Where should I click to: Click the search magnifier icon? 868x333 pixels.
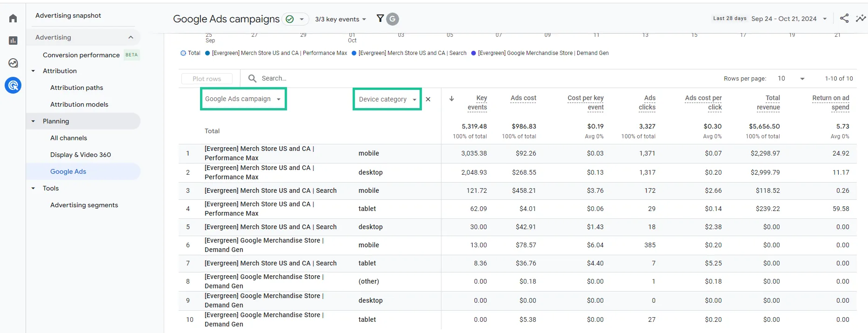(x=252, y=78)
